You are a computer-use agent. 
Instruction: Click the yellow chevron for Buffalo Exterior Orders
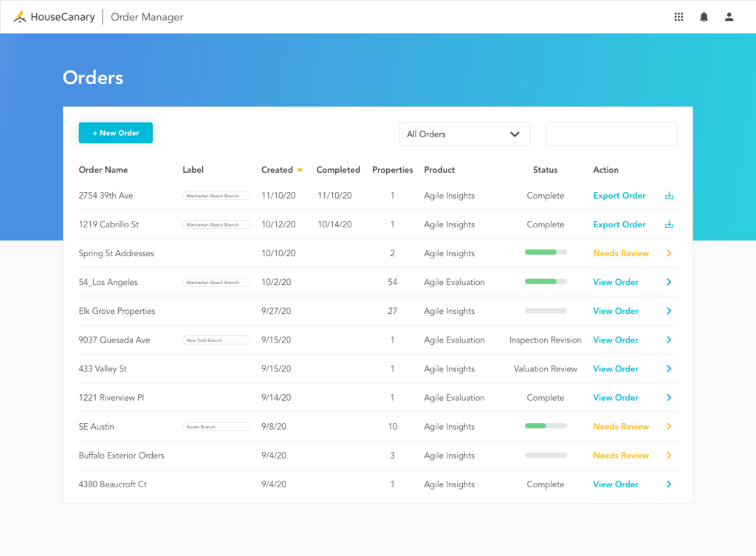pos(669,456)
